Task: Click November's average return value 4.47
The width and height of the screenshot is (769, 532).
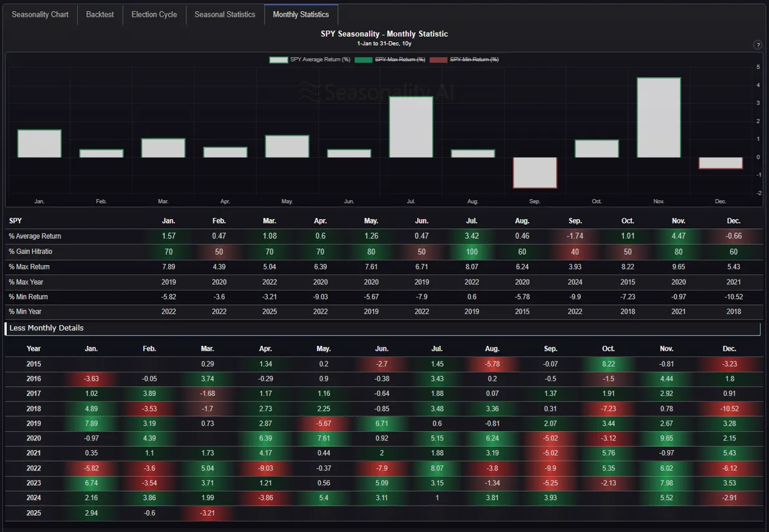Action: [679, 236]
